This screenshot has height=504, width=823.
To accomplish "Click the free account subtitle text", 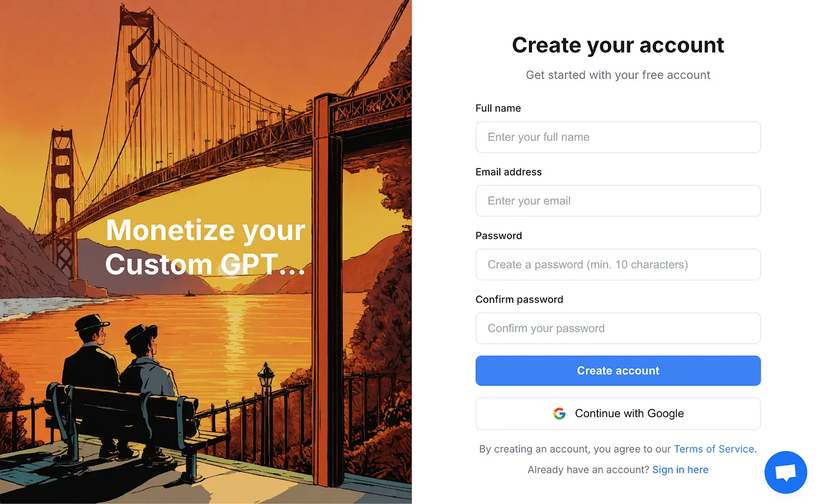I will point(618,75).
